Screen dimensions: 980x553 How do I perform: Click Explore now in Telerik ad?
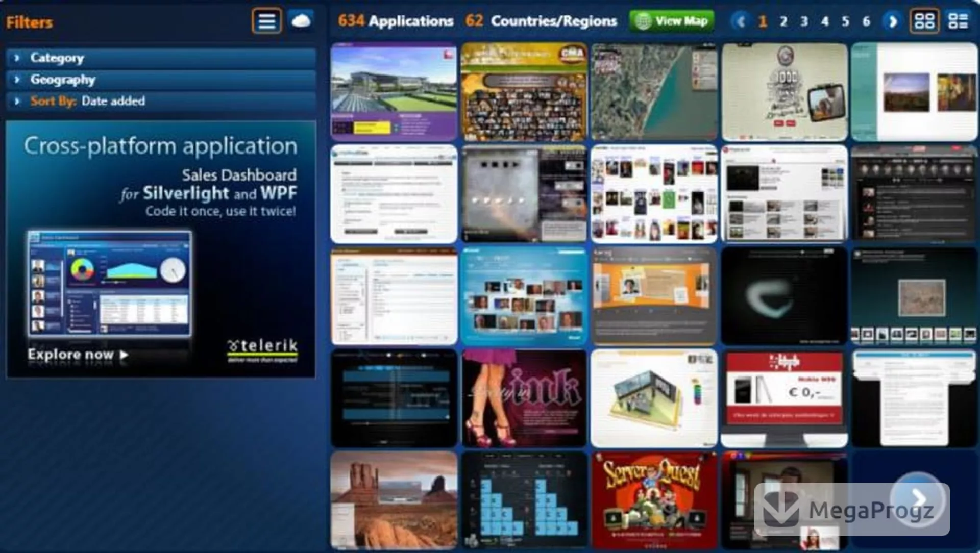[x=78, y=354]
